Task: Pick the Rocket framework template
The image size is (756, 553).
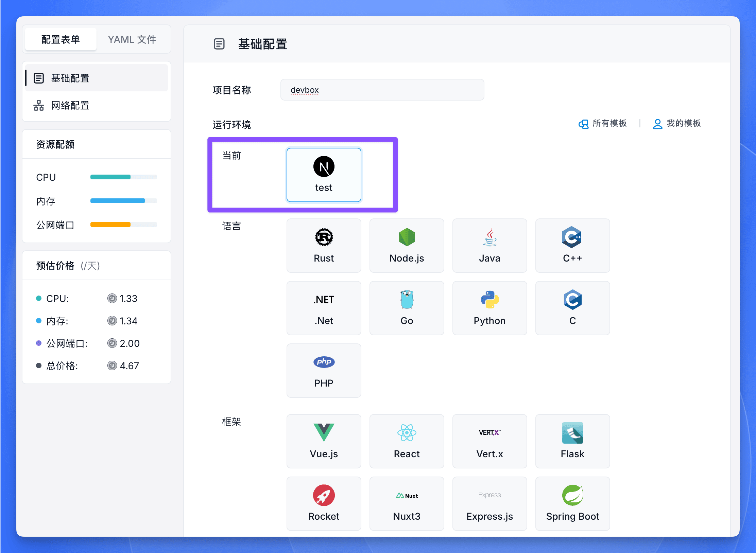Action: [x=324, y=503]
